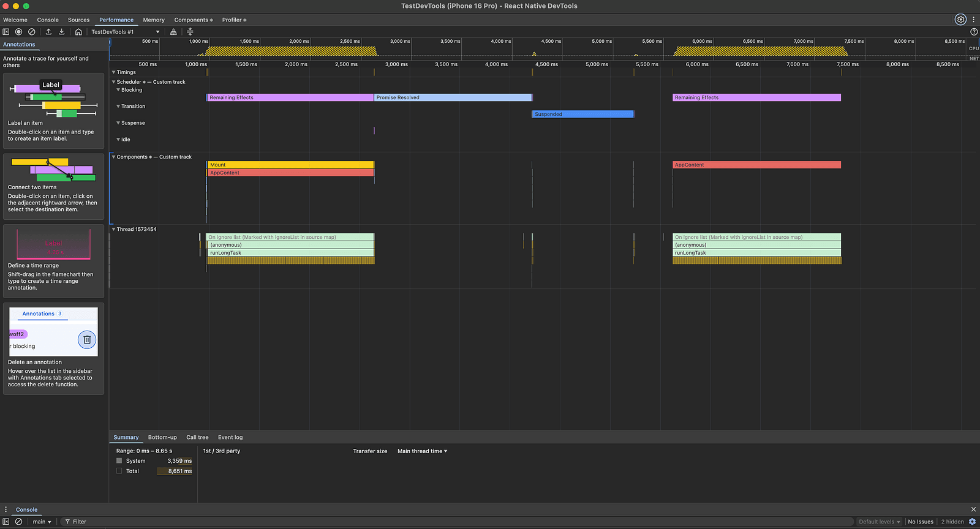
Task: Collapse the Thread 1573454 track
Action: (113, 230)
